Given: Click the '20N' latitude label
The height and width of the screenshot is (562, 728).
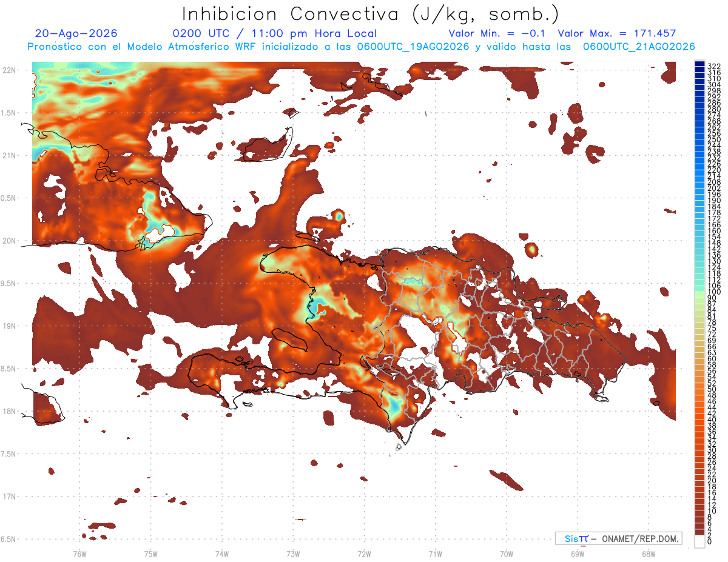Looking at the screenshot, I should tap(8, 241).
